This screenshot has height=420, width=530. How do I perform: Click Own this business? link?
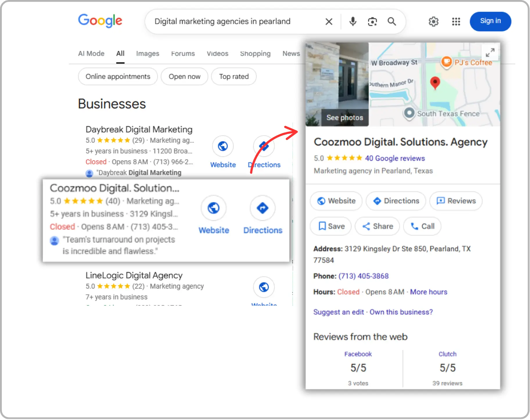tap(401, 312)
